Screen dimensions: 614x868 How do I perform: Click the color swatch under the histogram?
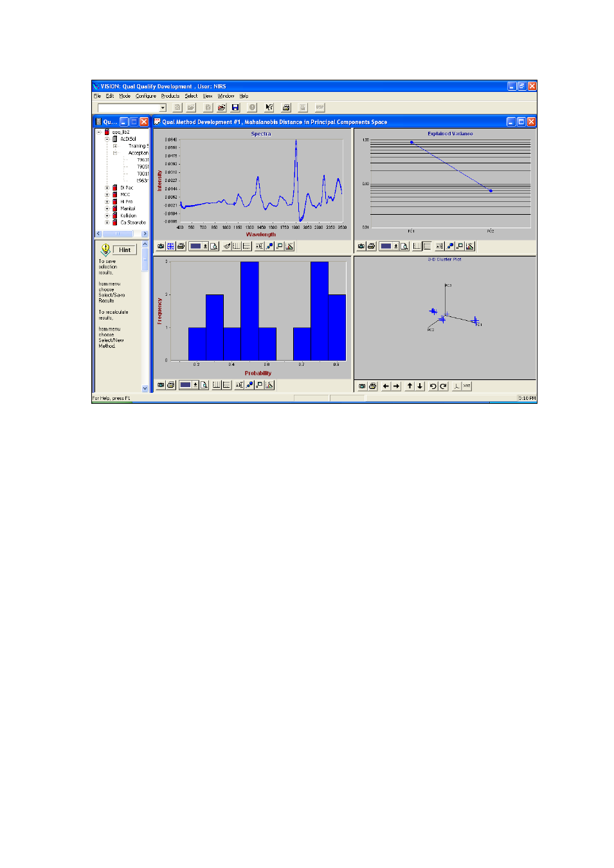(185, 385)
